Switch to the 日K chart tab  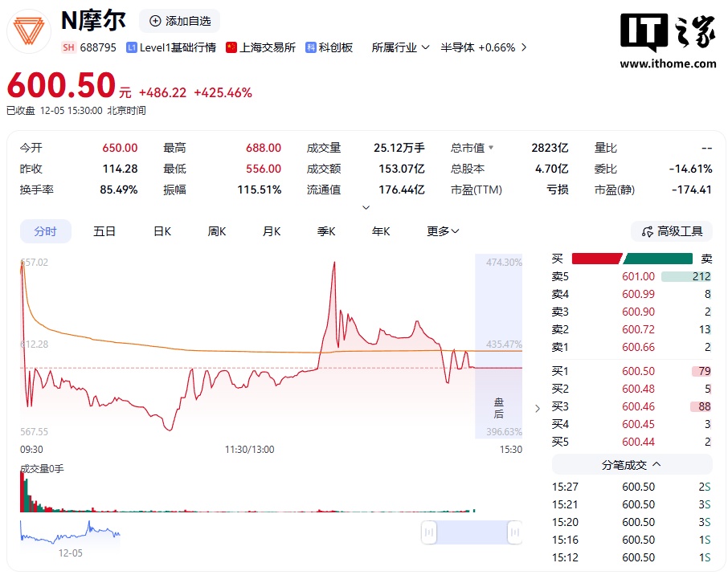pos(162,231)
